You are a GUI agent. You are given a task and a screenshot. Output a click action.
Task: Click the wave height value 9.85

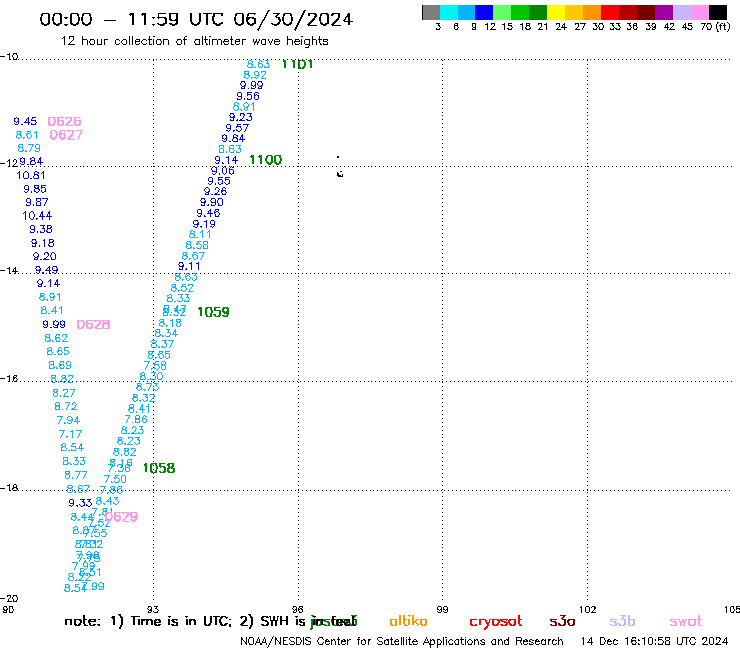point(35,189)
